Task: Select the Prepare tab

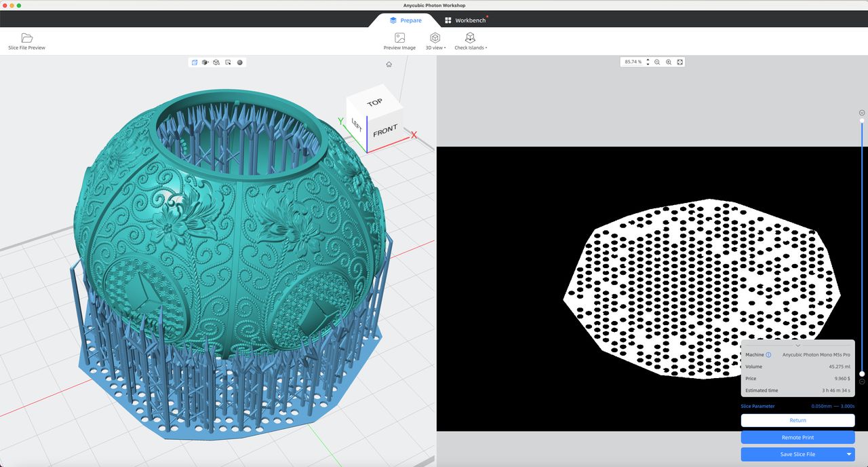Action: (x=406, y=20)
